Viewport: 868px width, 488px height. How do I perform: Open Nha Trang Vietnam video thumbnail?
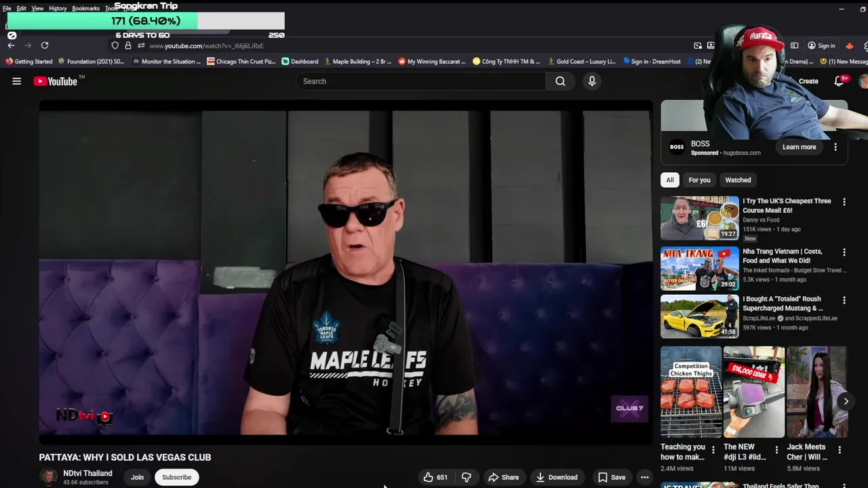[700, 269]
